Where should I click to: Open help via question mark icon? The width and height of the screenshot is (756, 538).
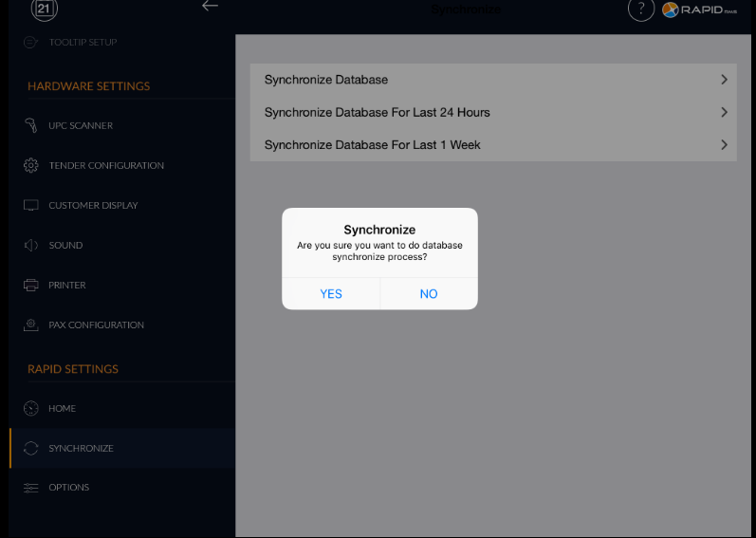[641, 9]
